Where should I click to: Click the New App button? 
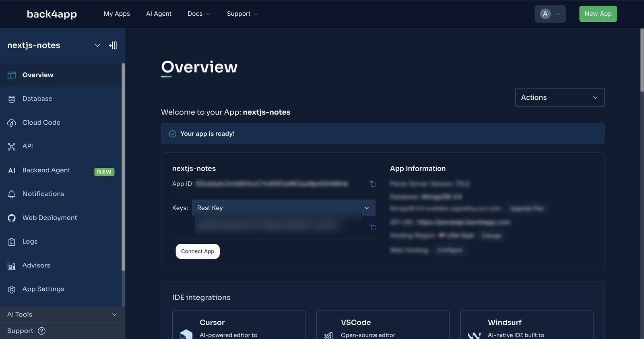(x=598, y=14)
